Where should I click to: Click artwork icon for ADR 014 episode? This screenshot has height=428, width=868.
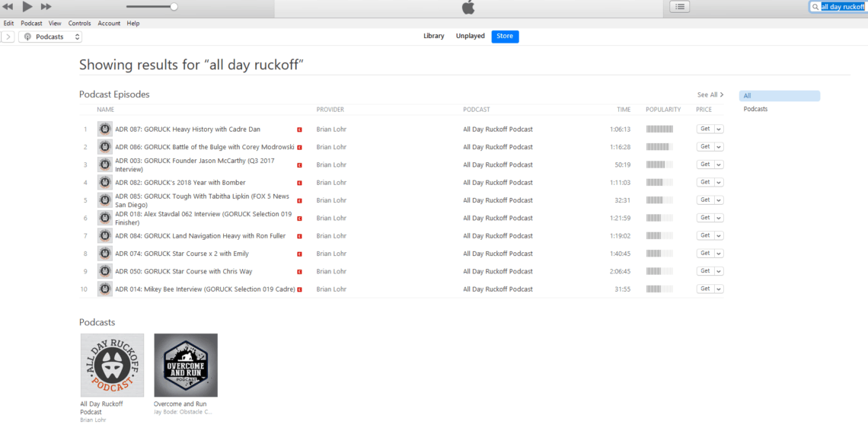[x=104, y=289]
